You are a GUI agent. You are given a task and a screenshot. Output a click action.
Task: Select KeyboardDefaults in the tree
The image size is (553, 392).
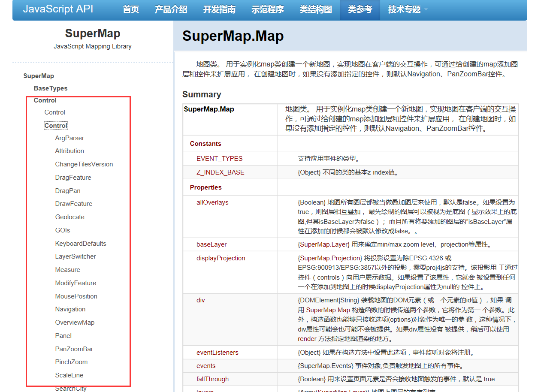click(81, 244)
